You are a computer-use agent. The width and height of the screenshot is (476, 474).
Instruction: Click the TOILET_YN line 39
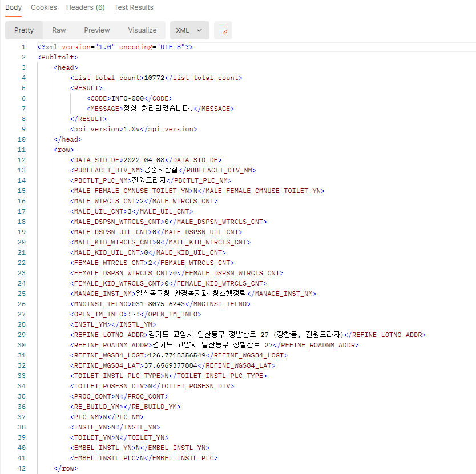coord(119,438)
